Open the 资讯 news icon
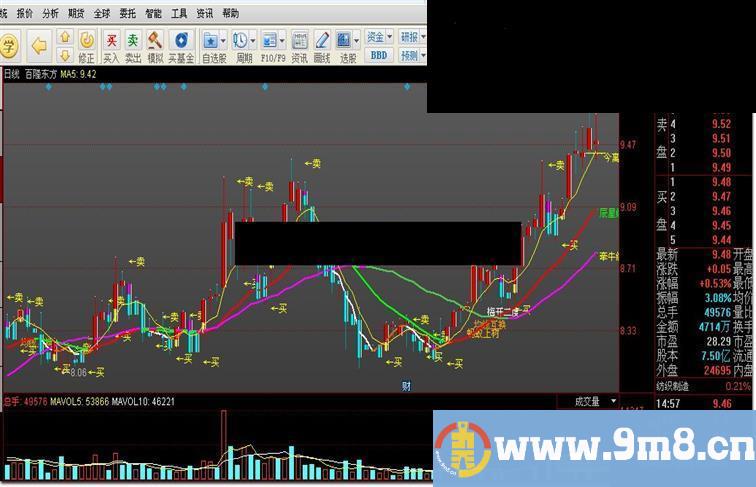Viewport: 756px width, 487px height. click(x=299, y=44)
